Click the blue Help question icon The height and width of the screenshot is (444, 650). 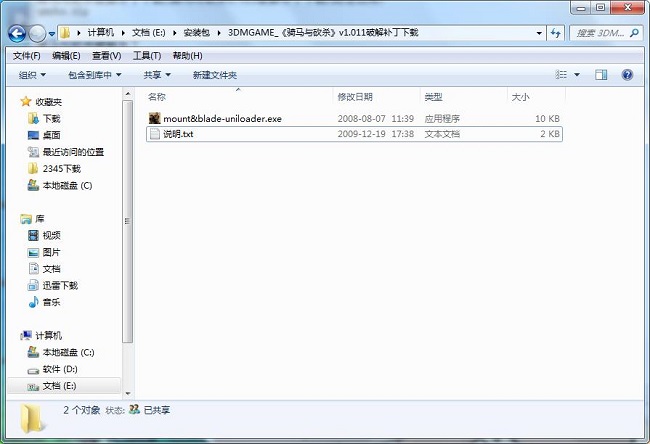627,75
